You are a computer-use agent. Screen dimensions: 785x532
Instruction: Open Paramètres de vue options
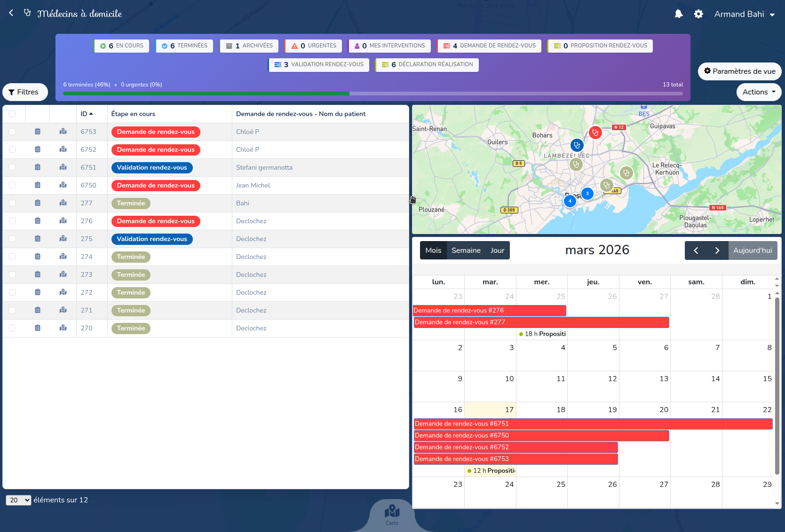click(x=739, y=71)
